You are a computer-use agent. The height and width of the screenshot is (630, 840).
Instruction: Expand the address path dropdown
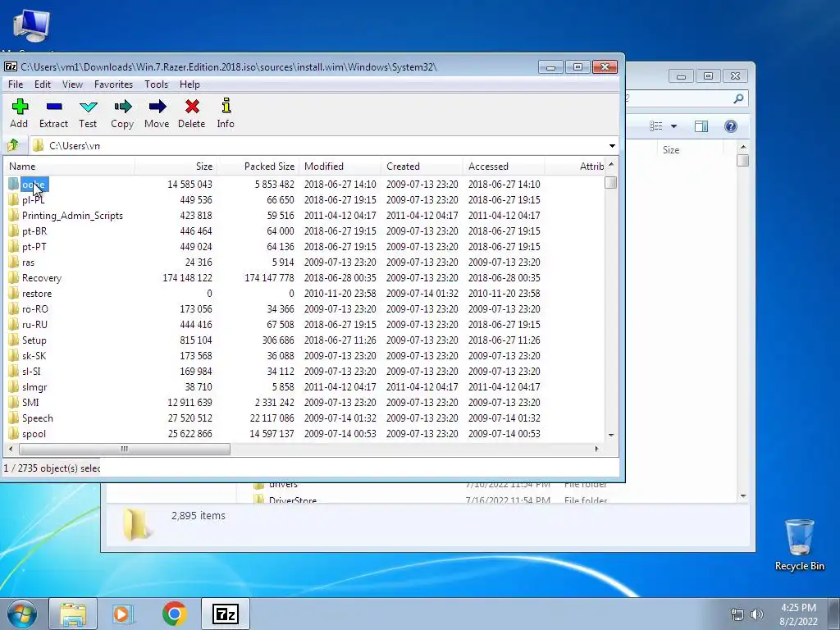pyautogui.click(x=612, y=146)
